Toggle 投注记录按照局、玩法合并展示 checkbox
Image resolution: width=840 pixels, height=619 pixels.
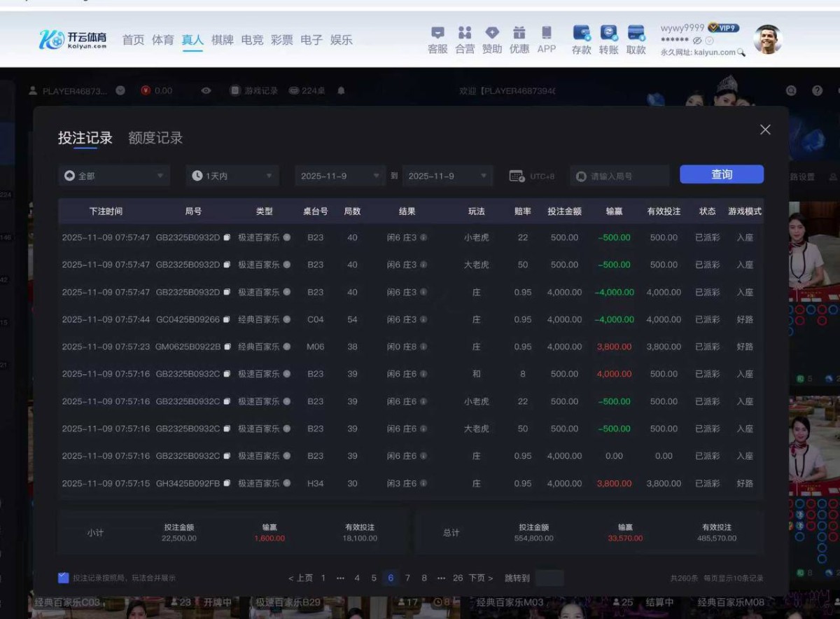tap(64, 578)
